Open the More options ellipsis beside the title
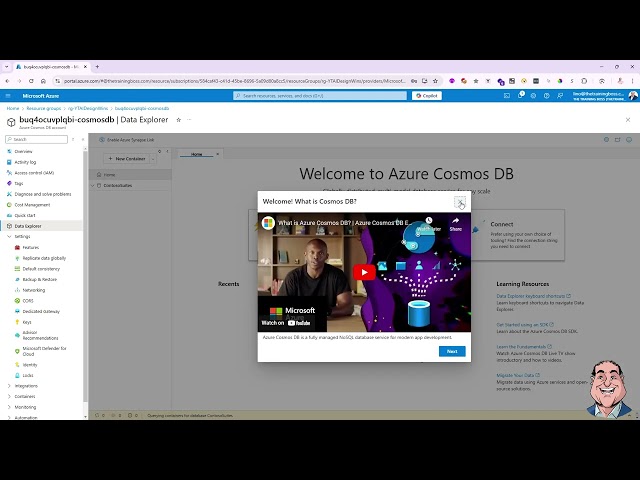This screenshot has height=480, width=640. point(189,120)
